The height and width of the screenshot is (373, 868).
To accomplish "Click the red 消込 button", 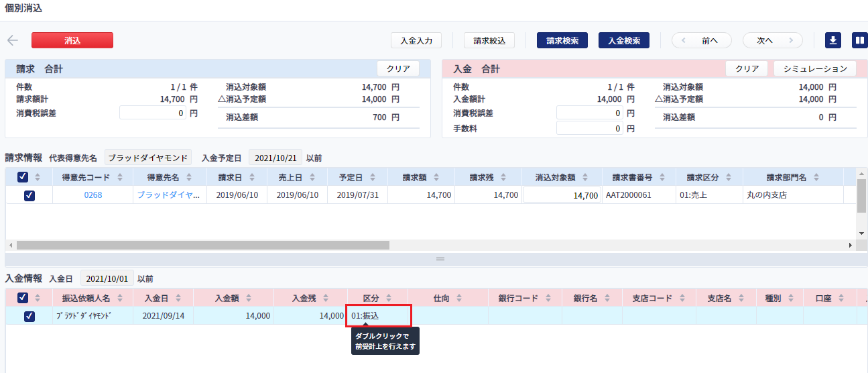I will click(x=72, y=40).
